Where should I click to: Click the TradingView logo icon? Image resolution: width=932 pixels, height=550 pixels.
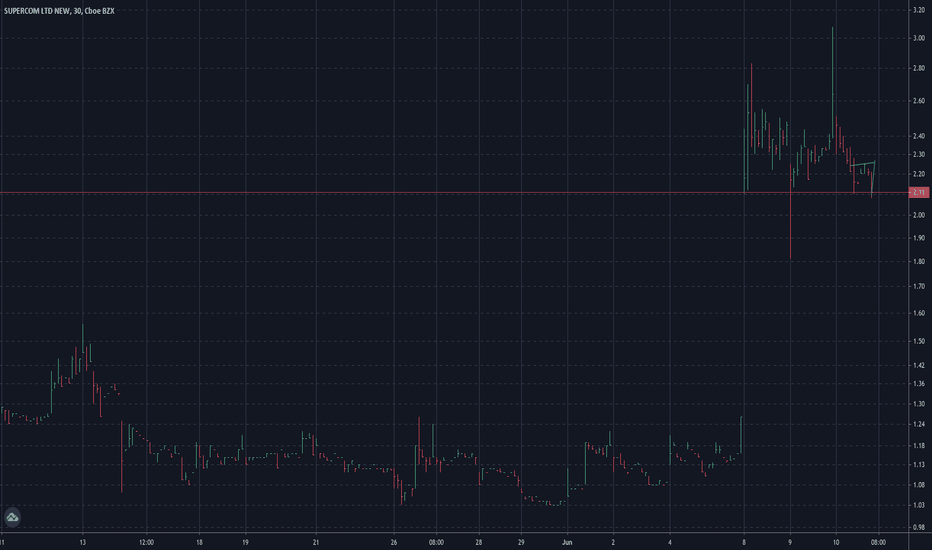pyautogui.click(x=12, y=517)
